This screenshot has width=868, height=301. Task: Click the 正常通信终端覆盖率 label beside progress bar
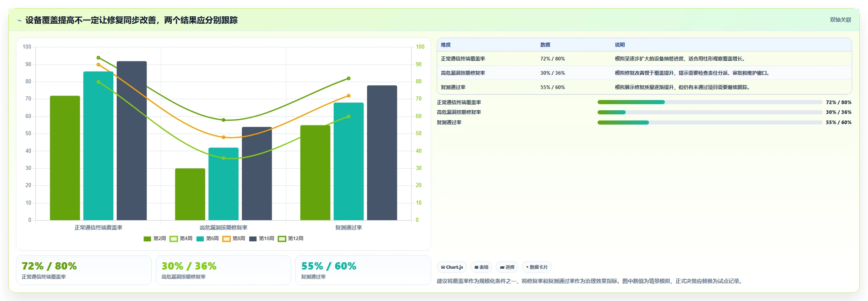[x=459, y=103]
